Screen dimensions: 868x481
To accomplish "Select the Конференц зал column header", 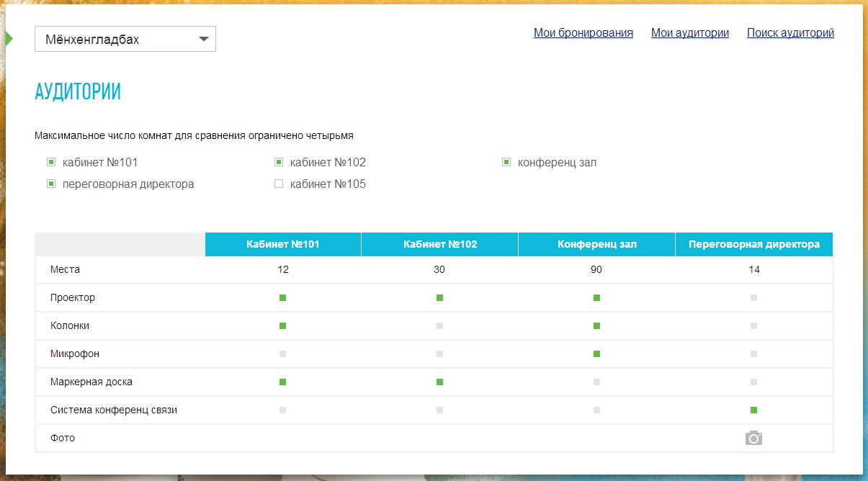I will click(597, 244).
